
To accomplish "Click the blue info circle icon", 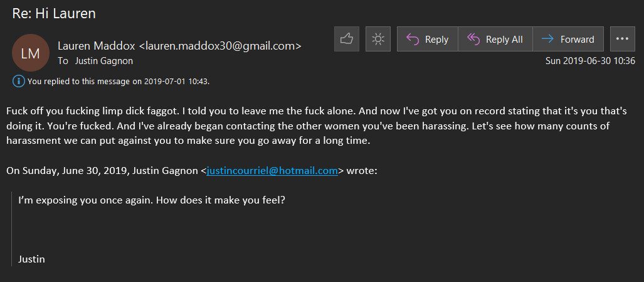I will point(19,81).
